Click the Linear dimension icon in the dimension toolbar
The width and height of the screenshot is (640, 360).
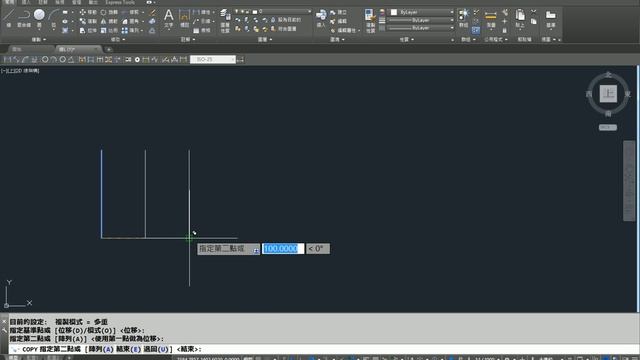[7, 60]
